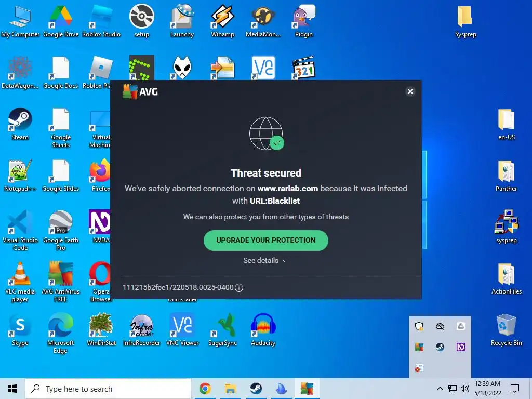Image resolution: width=532 pixels, height=399 pixels.
Task: Click Upgrade Your Protection button
Action: [265, 240]
